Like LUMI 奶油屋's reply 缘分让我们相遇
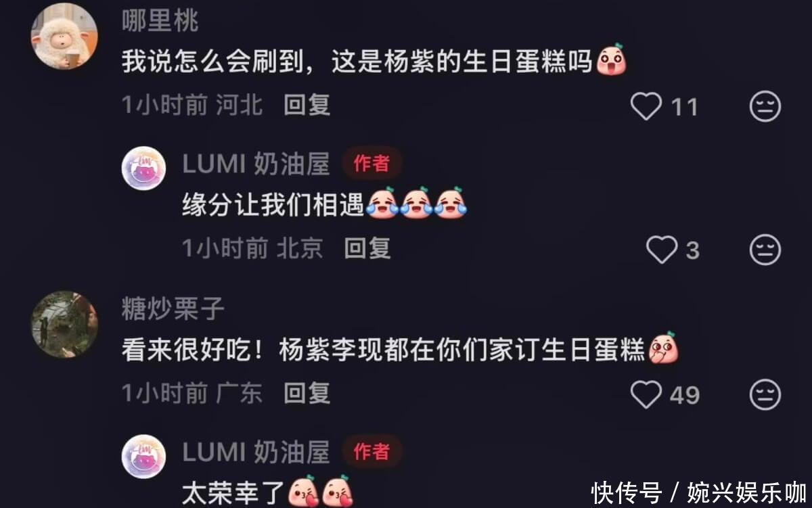 pyautogui.click(x=661, y=250)
